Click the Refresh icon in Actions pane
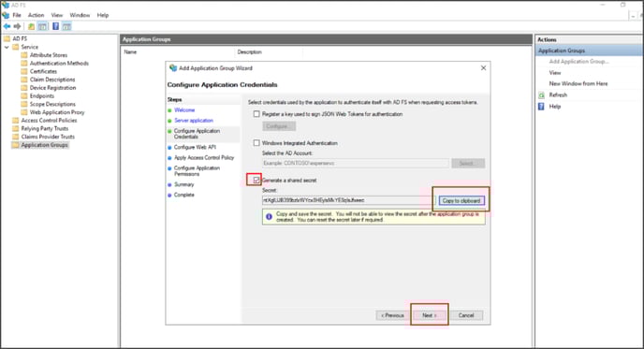The height and width of the screenshot is (349, 644). 541,95
